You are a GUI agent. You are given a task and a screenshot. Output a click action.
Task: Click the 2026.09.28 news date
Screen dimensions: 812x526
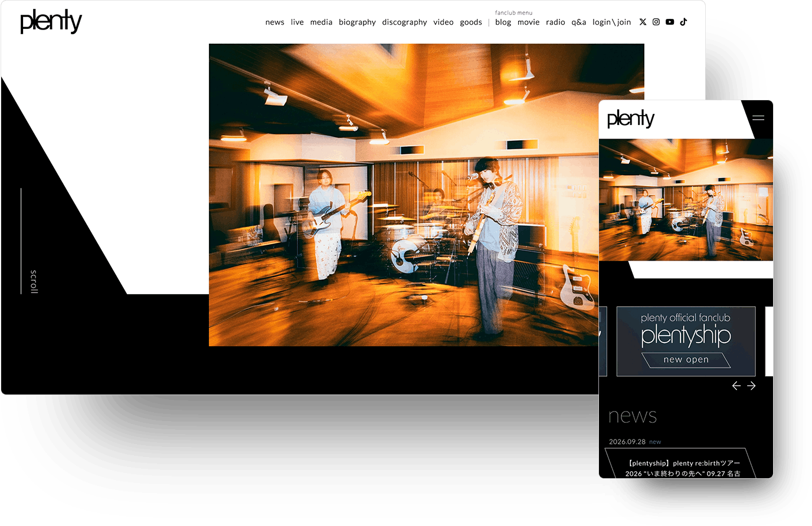pos(627,442)
